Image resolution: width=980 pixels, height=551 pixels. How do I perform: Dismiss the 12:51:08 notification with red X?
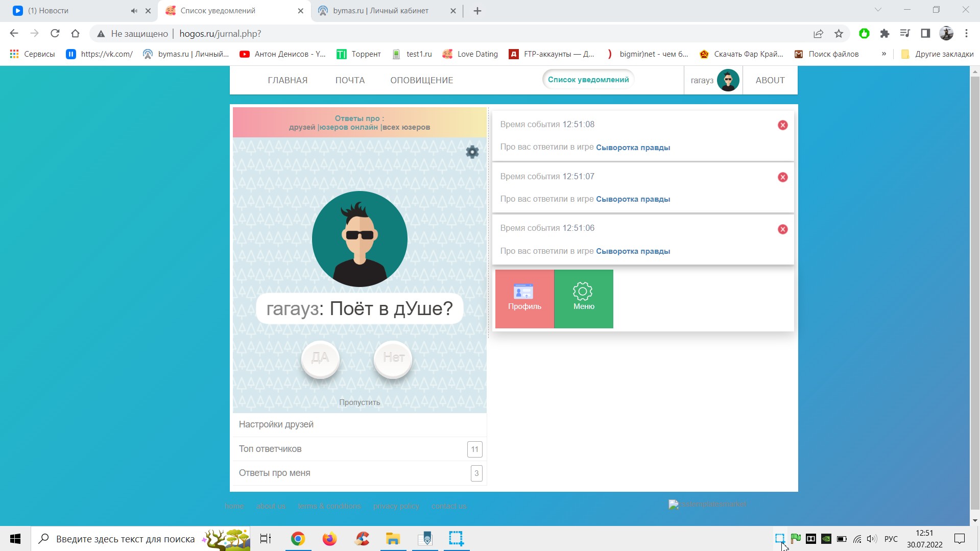tap(782, 125)
